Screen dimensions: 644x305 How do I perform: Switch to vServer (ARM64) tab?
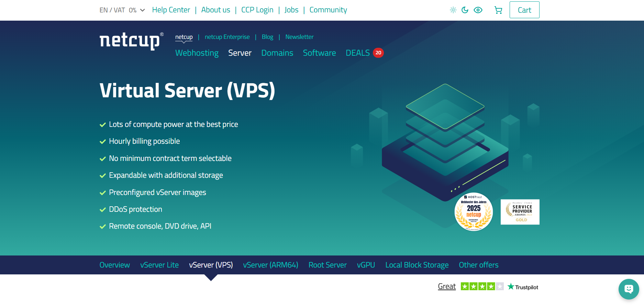coord(271,265)
